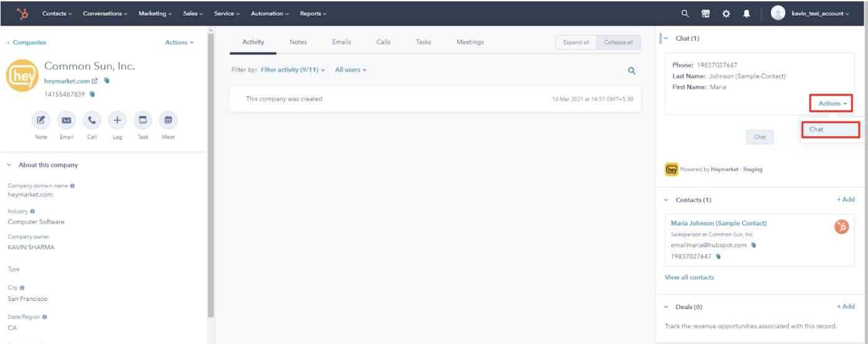
Task: Click the Log plus icon button
Action: point(117,120)
